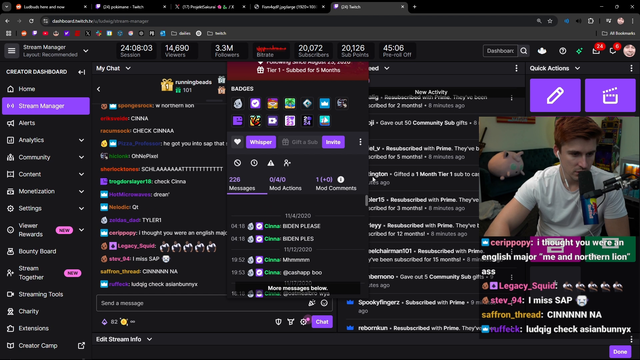Open the hamburger navigation menu
This screenshot has height=360, width=640.
tap(11, 51)
